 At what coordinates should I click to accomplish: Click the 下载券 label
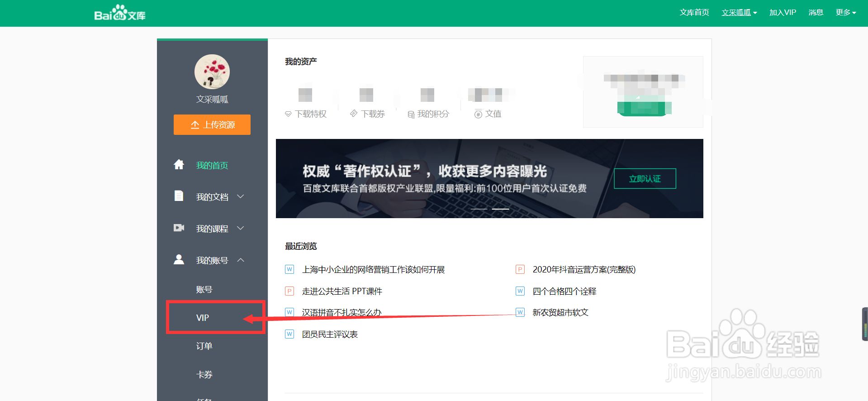coord(373,114)
